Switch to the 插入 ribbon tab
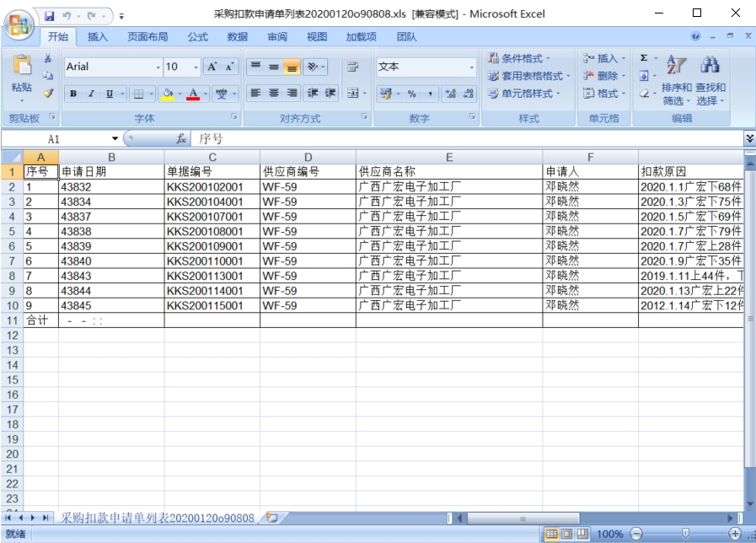The height and width of the screenshot is (543, 756). tap(98, 37)
